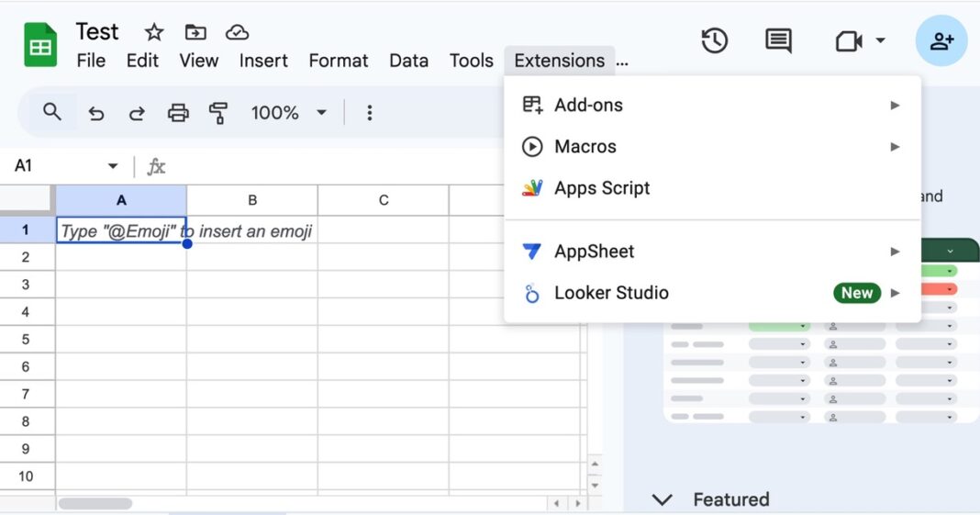
Task: Undo the last action
Action: (95, 113)
